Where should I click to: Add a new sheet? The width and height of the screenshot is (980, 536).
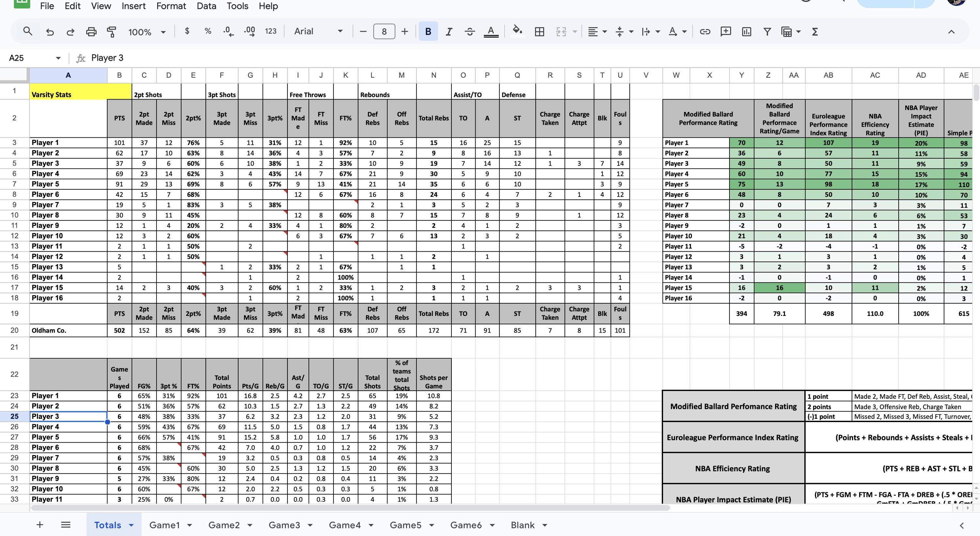coord(40,525)
